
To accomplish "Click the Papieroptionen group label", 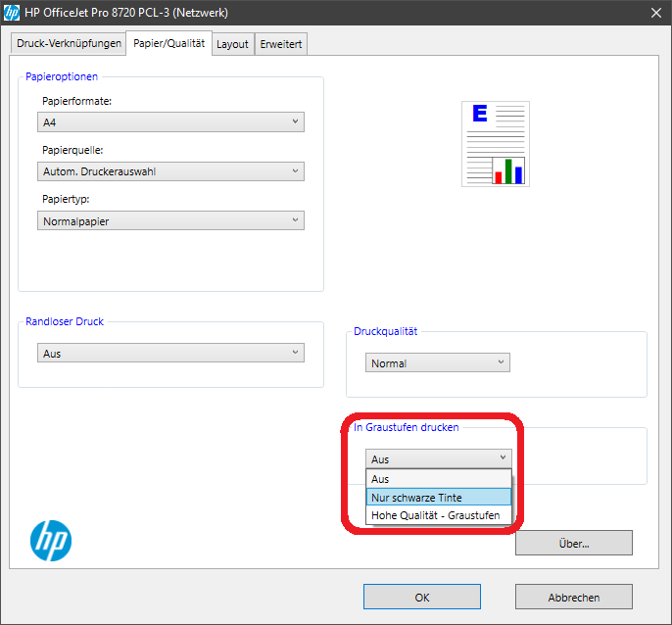I will 62,76.
